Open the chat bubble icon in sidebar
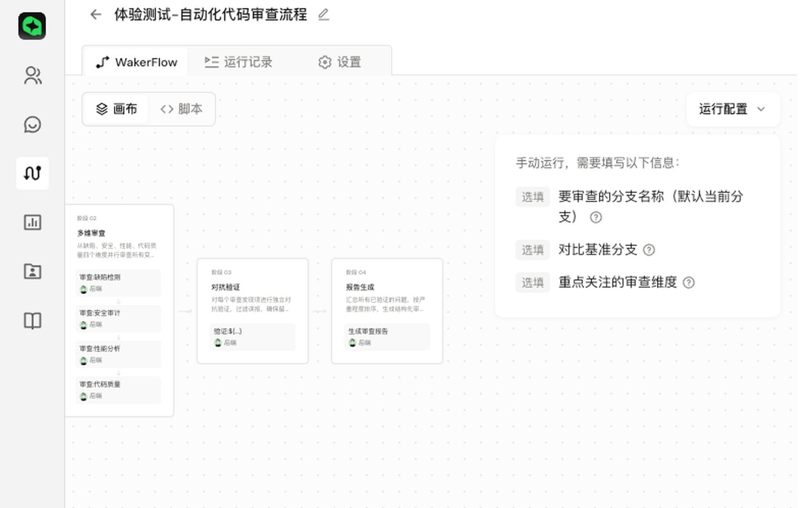 coord(33,124)
